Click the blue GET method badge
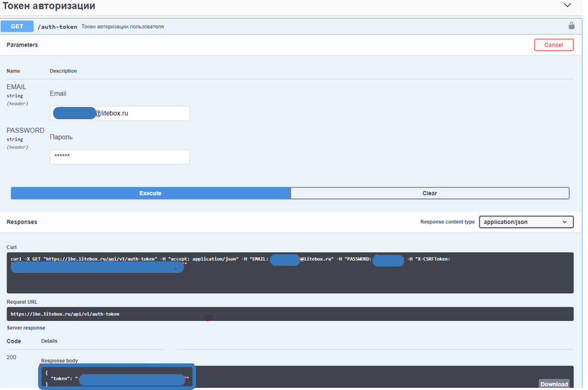 (x=17, y=27)
